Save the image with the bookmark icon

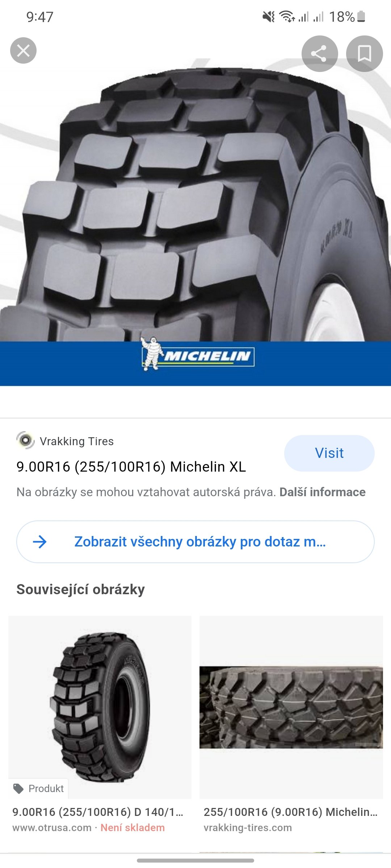tap(364, 54)
